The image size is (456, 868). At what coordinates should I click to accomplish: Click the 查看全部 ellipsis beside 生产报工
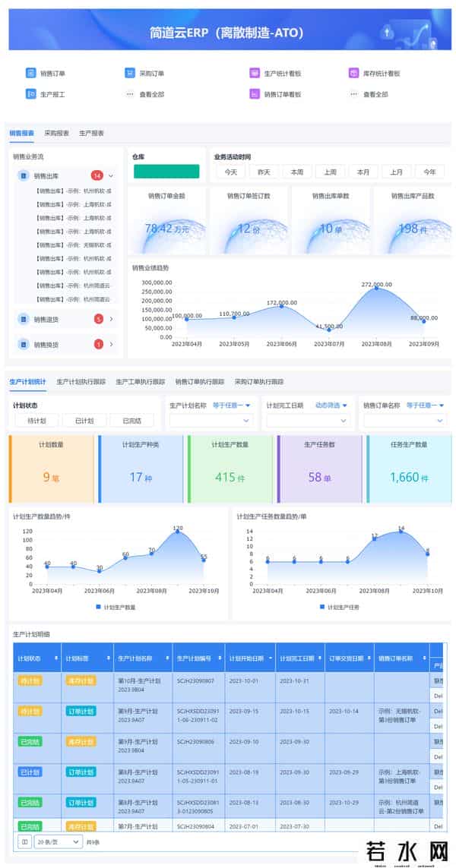(130, 94)
